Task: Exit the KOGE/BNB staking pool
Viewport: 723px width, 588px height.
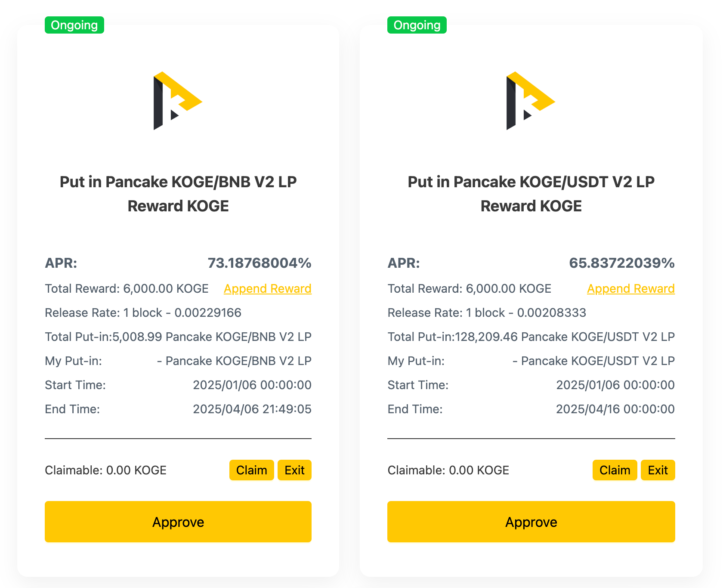Action: tap(294, 470)
